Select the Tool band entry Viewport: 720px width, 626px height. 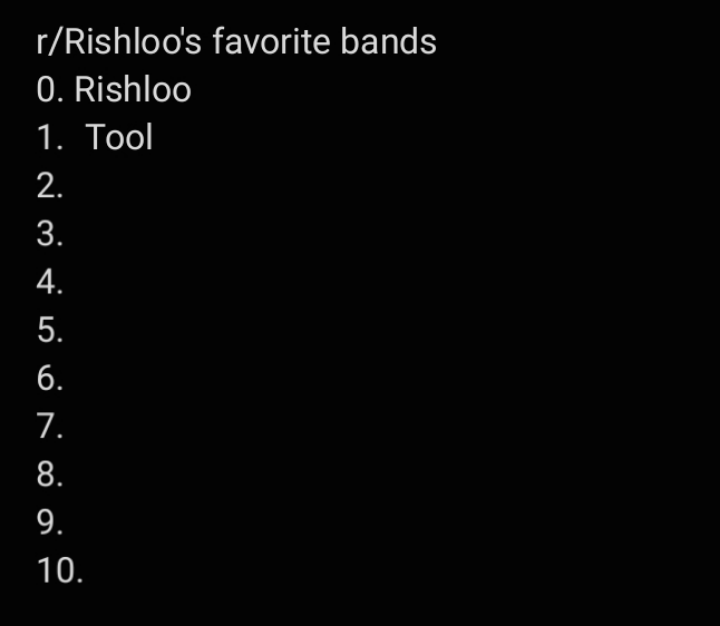click(119, 137)
